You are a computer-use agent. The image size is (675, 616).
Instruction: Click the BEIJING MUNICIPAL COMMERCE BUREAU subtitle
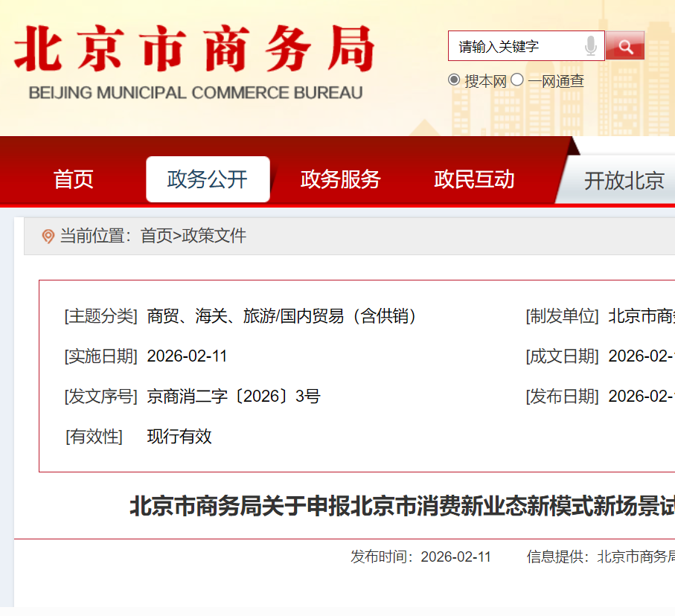point(195,94)
